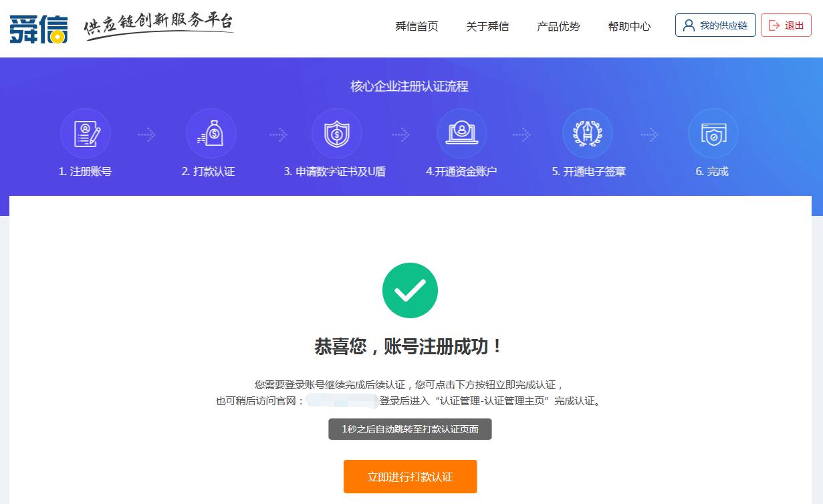Click the 注册账号 step icon
823x504 pixels.
click(x=86, y=134)
